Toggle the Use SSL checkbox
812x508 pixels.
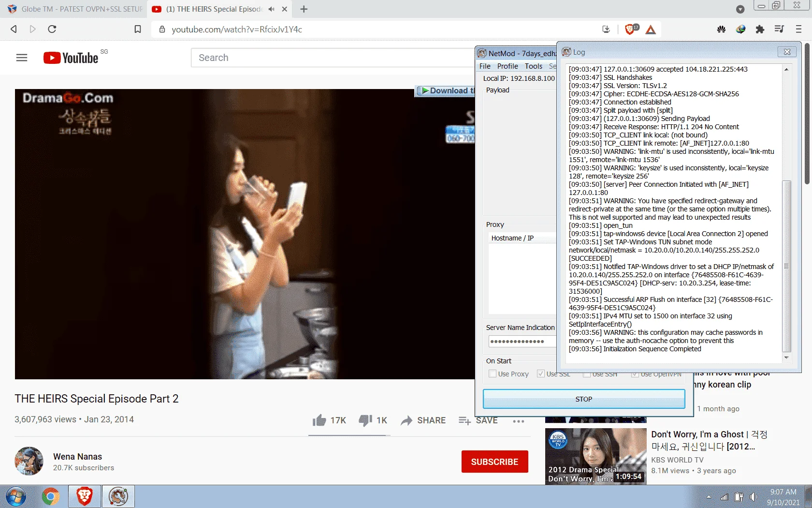pos(541,374)
